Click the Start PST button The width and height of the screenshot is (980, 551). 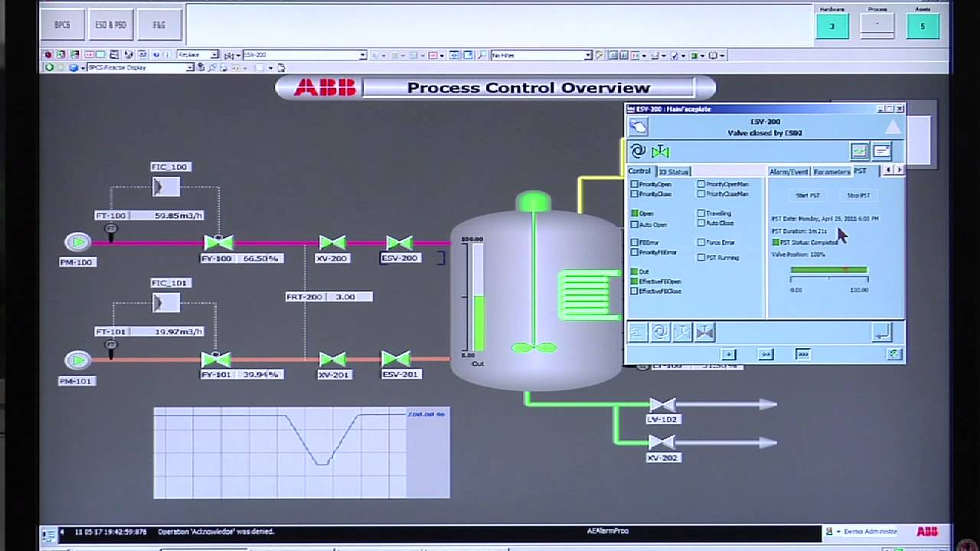coord(808,196)
